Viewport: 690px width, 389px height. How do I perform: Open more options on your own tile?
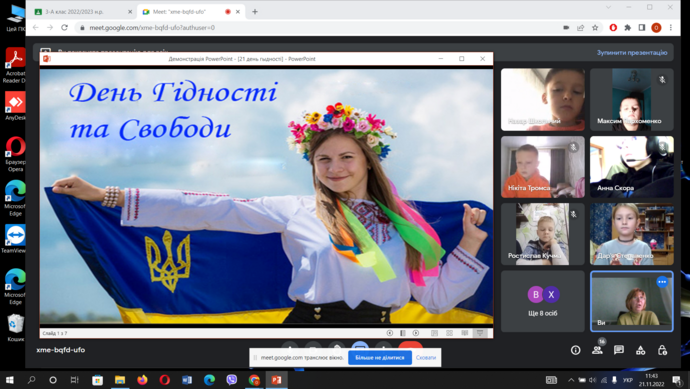(662, 282)
